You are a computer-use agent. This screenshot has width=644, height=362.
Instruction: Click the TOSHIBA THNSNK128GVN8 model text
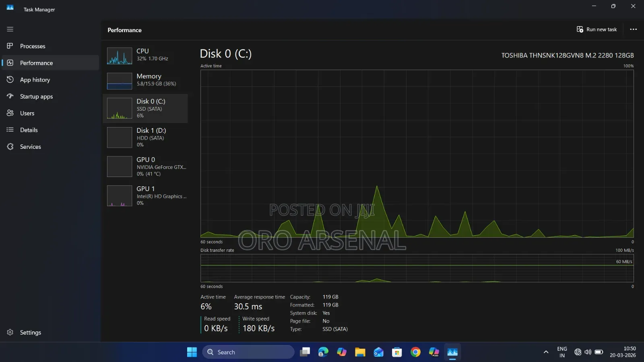pyautogui.click(x=568, y=56)
